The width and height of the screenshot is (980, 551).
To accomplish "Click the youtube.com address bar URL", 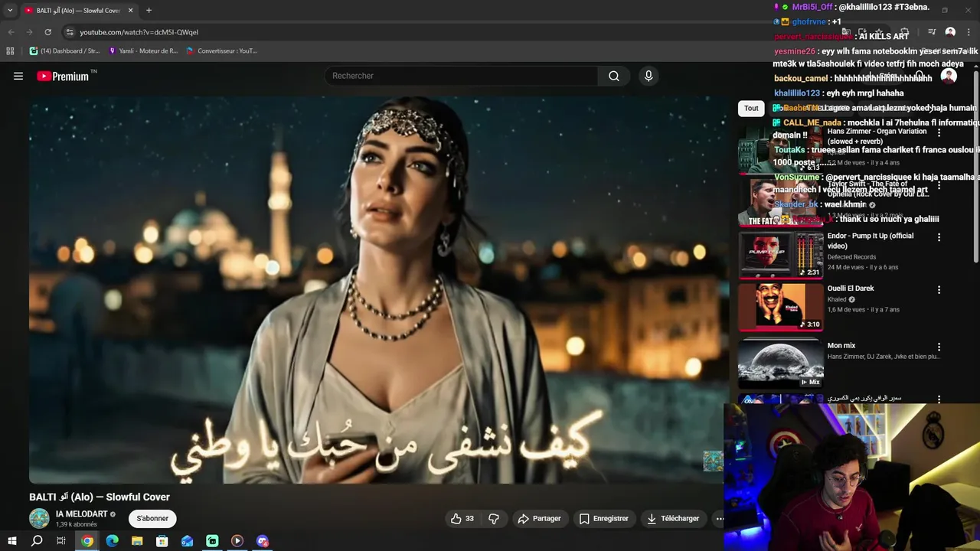I will 139,32.
